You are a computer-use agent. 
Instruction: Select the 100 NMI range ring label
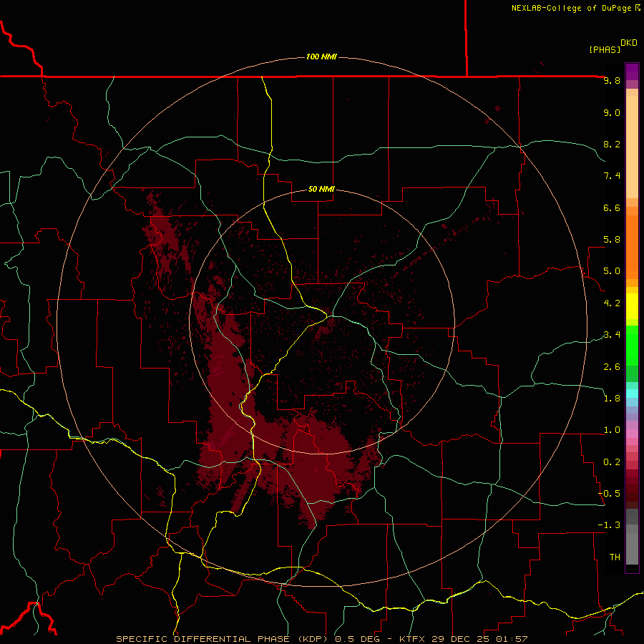pos(321,57)
